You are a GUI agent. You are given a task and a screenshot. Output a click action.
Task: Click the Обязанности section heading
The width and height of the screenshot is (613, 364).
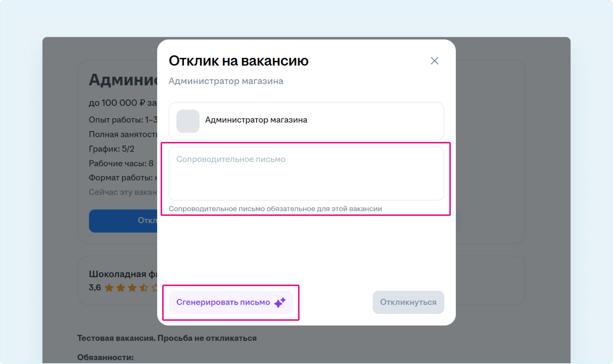pyautogui.click(x=105, y=357)
